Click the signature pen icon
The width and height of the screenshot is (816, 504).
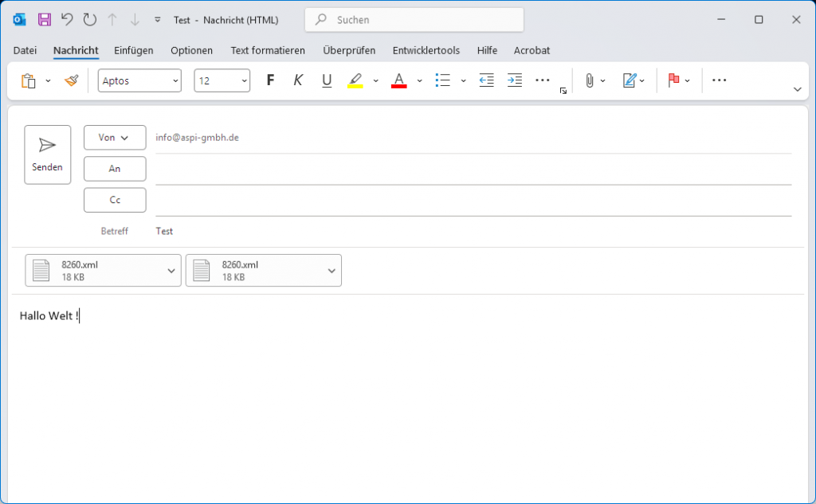coord(630,80)
